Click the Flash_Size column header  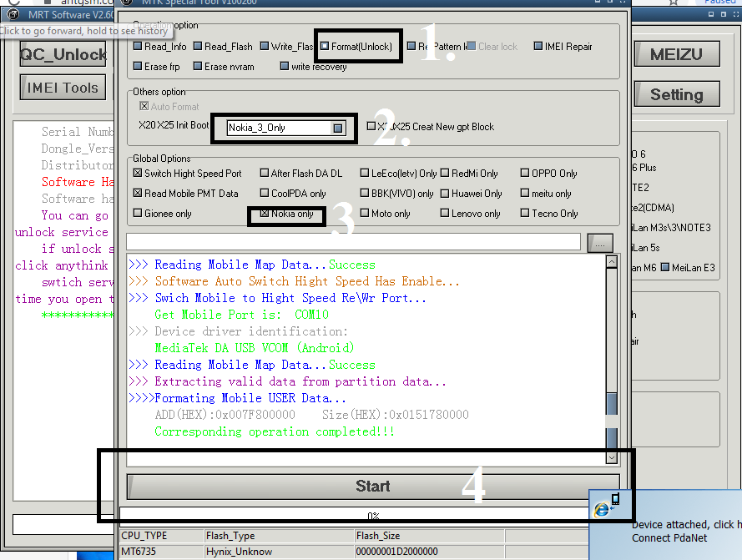coord(429,536)
